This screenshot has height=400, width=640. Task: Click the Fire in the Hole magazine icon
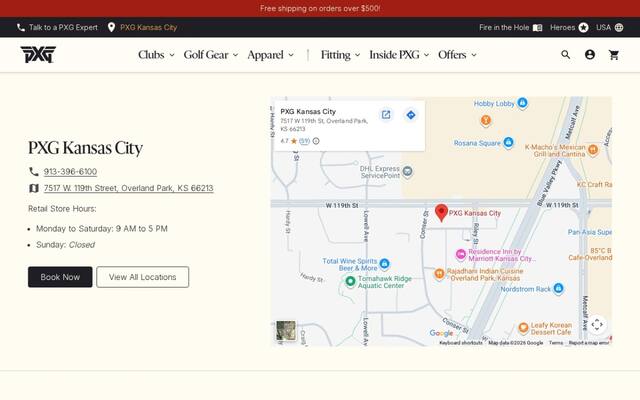coord(538,28)
